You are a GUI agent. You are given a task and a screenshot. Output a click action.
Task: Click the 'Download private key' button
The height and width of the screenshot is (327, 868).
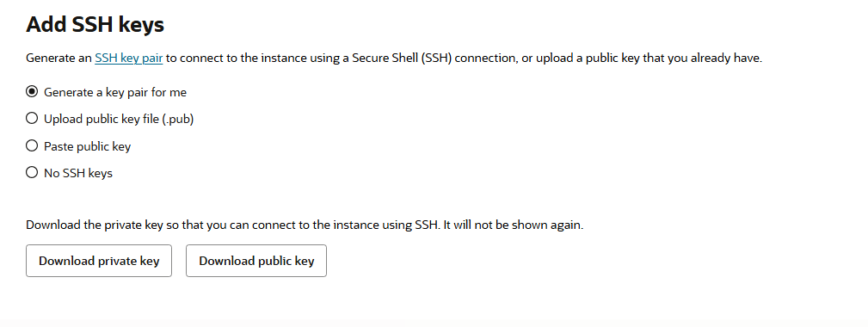[x=99, y=261]
